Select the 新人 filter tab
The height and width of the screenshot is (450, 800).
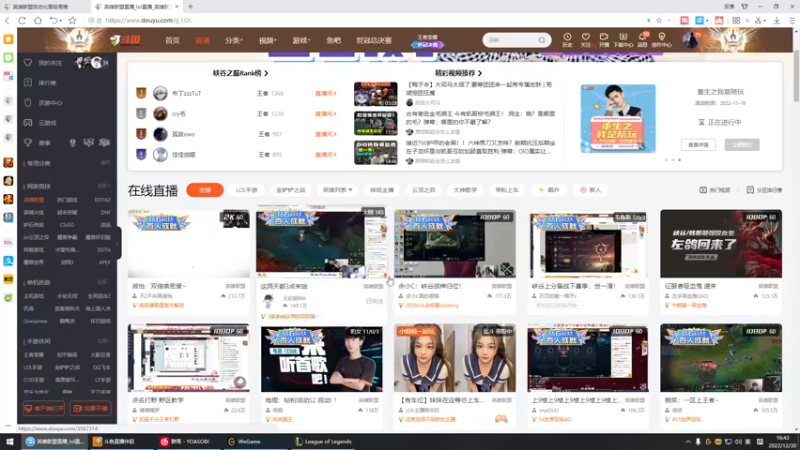[x=590, y=190]
